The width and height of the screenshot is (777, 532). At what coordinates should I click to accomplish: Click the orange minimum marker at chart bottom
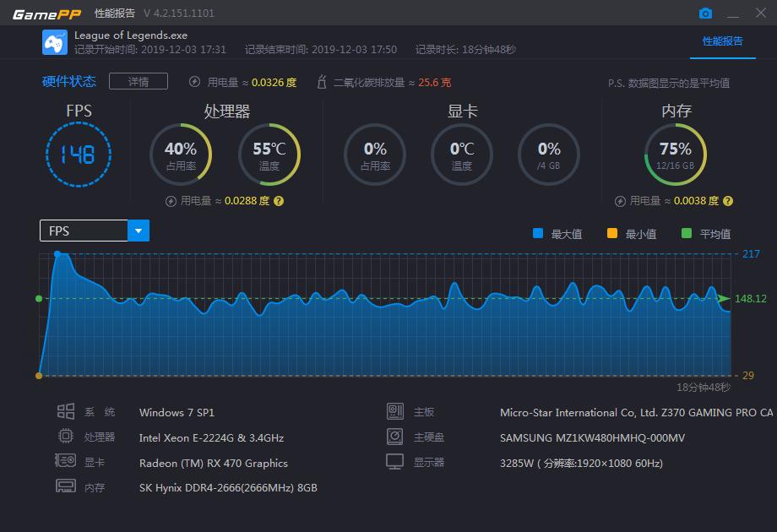click(39, 376)
